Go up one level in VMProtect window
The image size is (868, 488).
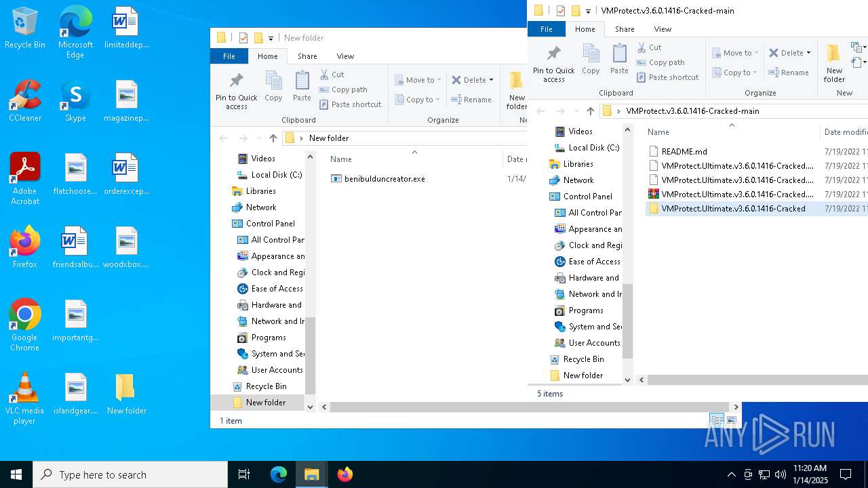point(591,111)
